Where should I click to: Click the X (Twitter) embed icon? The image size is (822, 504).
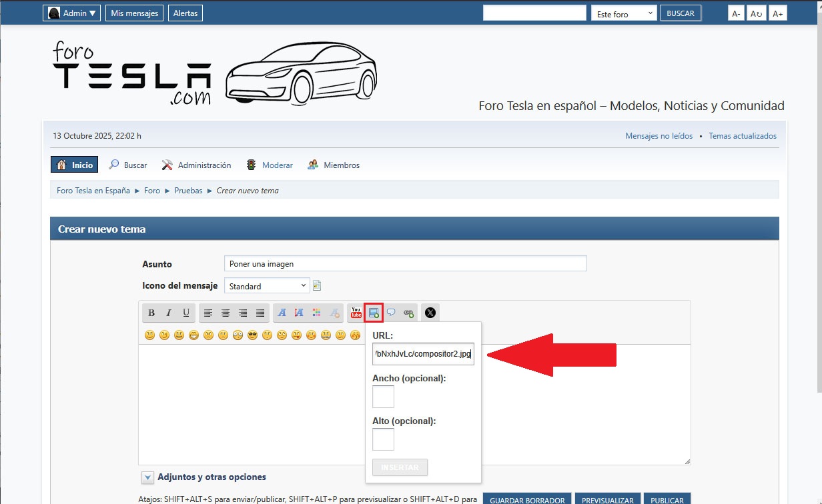pos(430,313)
